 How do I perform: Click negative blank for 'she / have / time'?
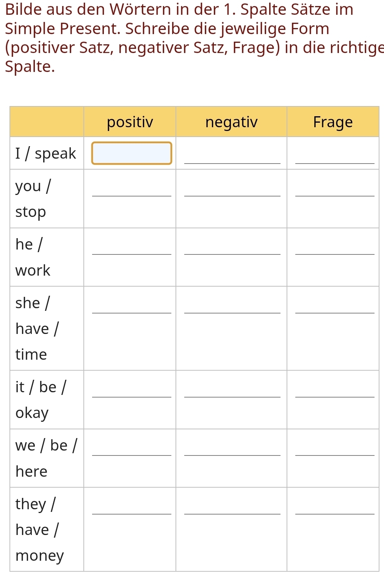(232, 303)
